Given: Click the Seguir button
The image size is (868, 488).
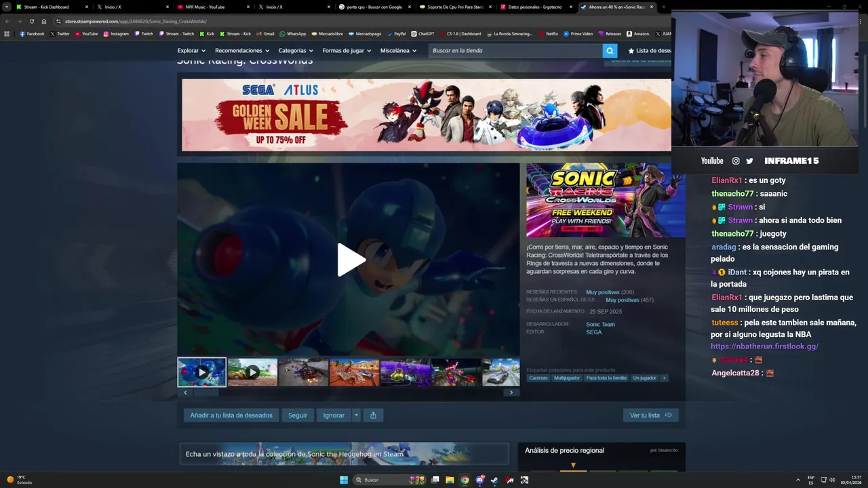Looking at the screenshot, I should (298, 415).
